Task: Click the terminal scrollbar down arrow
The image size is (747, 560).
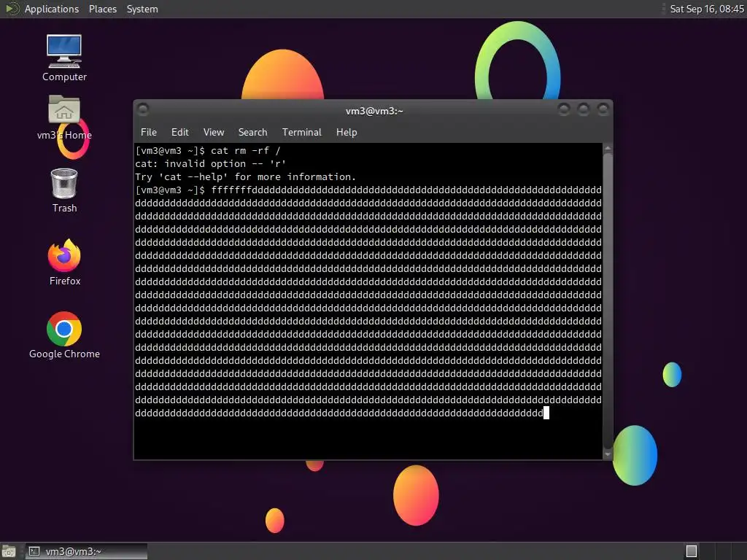Action: (x=608, y=454)
